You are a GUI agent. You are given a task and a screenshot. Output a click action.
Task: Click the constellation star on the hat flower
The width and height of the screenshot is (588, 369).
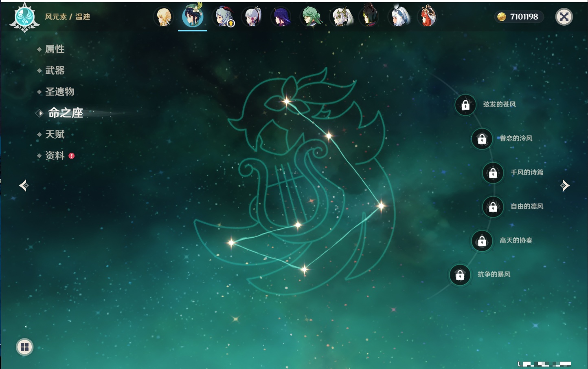point(287,101)
